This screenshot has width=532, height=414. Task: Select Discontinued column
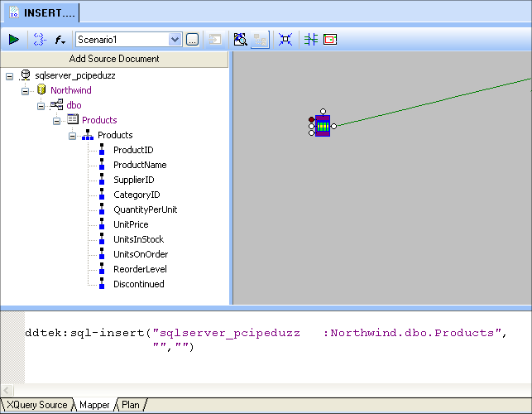(x=139, y=284)
